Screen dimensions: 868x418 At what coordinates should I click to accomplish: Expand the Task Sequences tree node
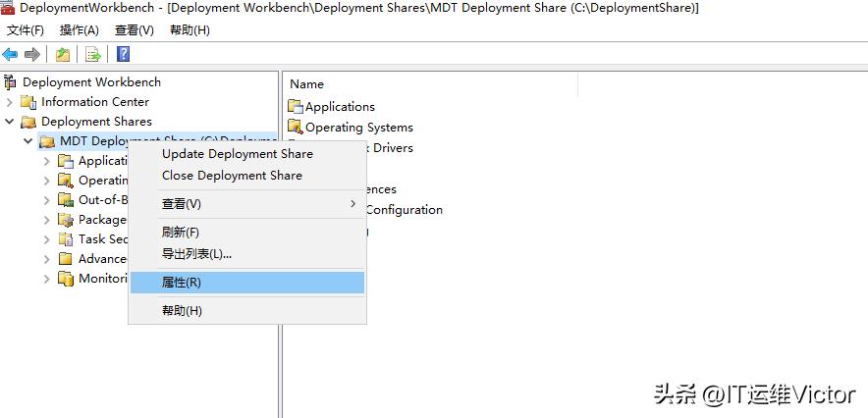47,239
